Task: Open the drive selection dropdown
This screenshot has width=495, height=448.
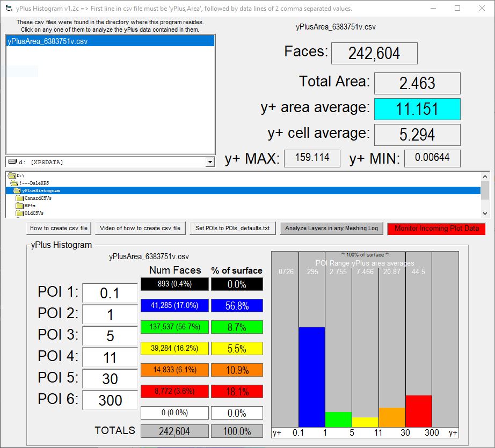Action: click(x=209, y=162)
